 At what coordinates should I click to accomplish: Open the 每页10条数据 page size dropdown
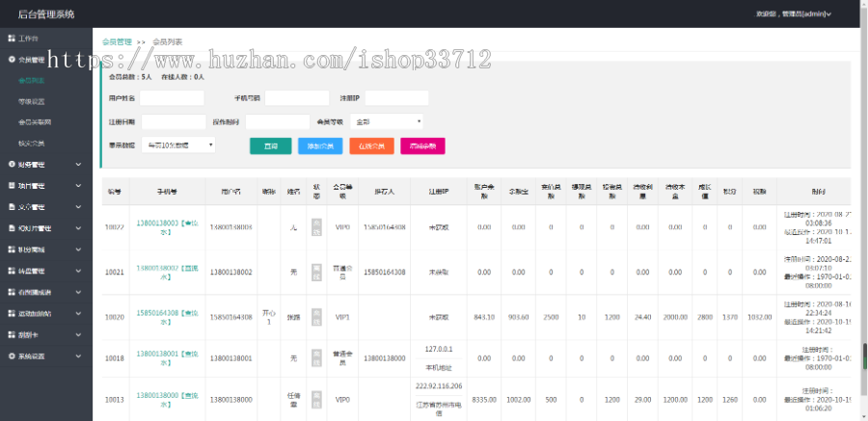tap(178, 145)
